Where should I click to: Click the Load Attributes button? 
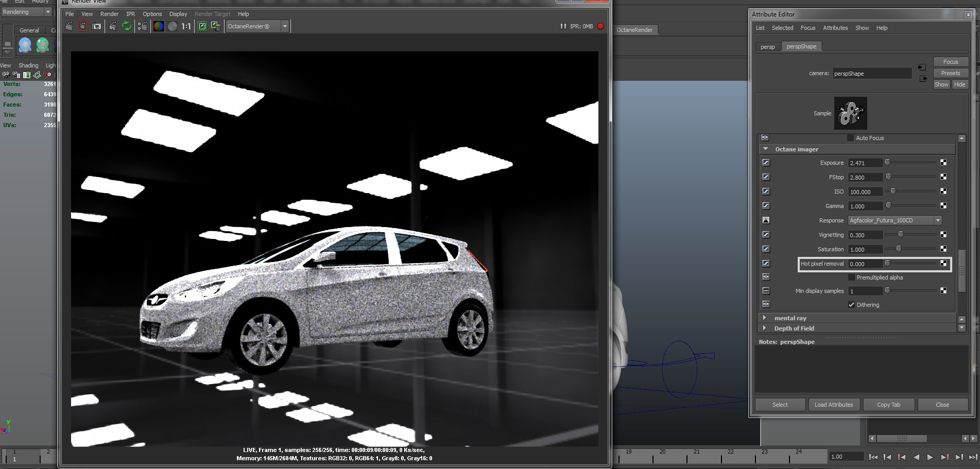coord(834,405)
